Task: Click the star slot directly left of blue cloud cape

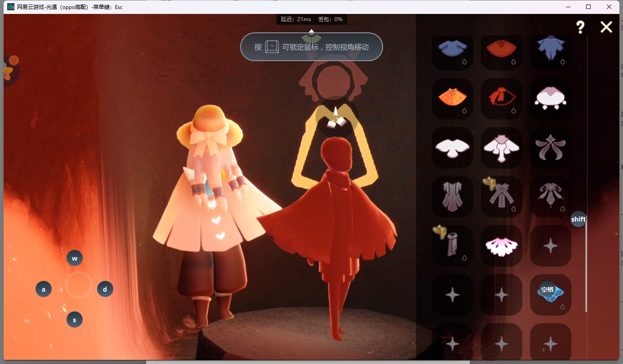Action: click(502, 295)
